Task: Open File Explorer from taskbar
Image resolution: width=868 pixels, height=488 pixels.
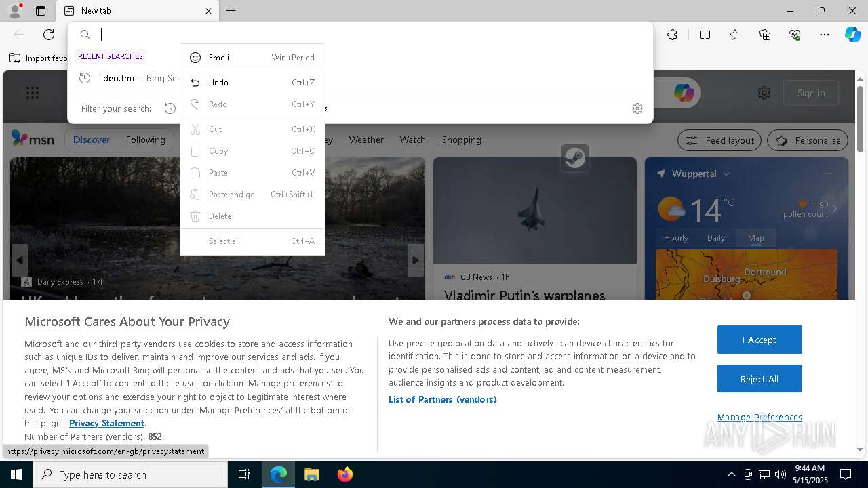Action: click(311, 474)
